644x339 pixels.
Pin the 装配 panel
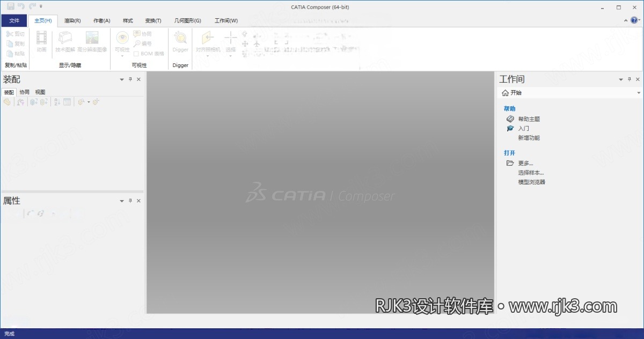pyautogui.click(x=130, y=79)
